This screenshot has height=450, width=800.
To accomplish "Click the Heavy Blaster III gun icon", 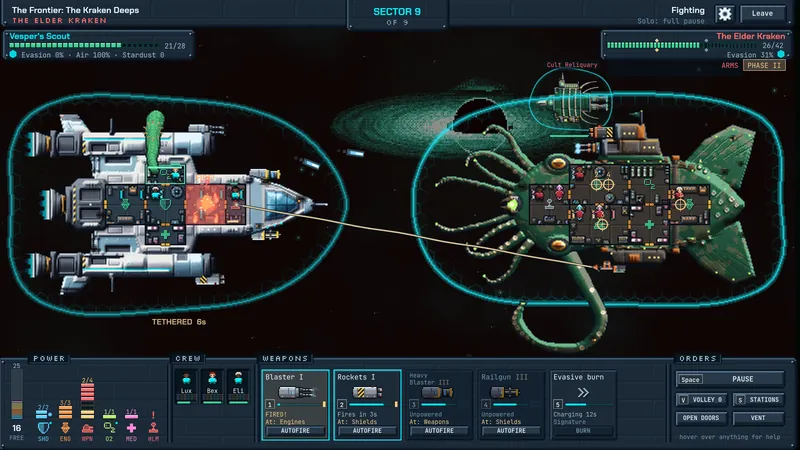I will coord(437,392).
